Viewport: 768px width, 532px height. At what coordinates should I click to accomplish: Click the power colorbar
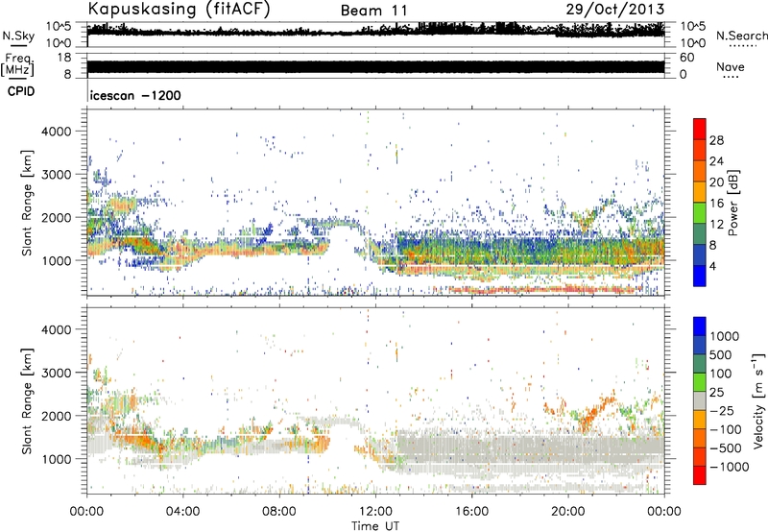[700, 203]
